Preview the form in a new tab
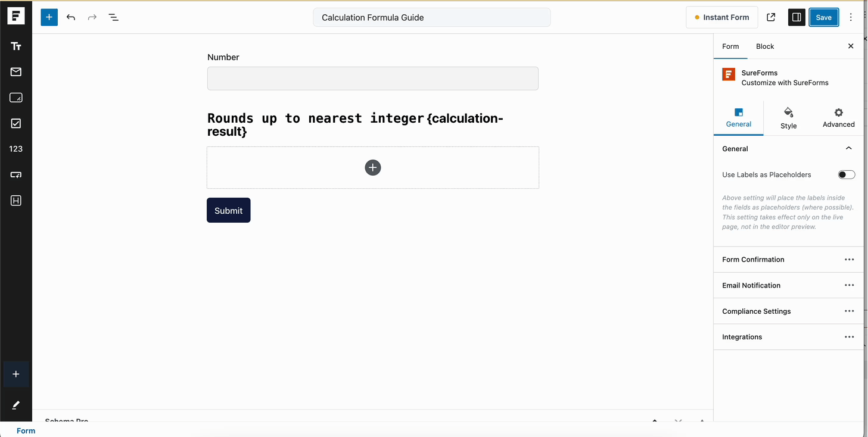 [x=770, y=17]
